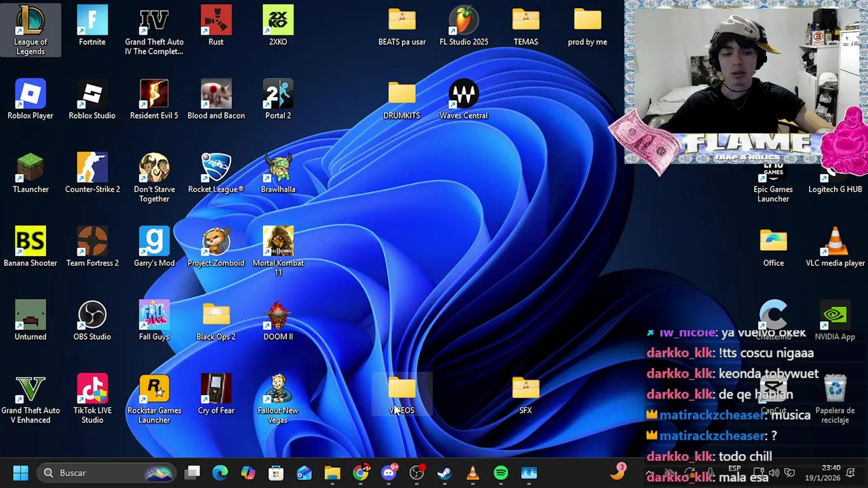The height and width of the screenshot is (488, 868).
Task: Switch to Steam in the taskbar
Action: coord(444,472)
